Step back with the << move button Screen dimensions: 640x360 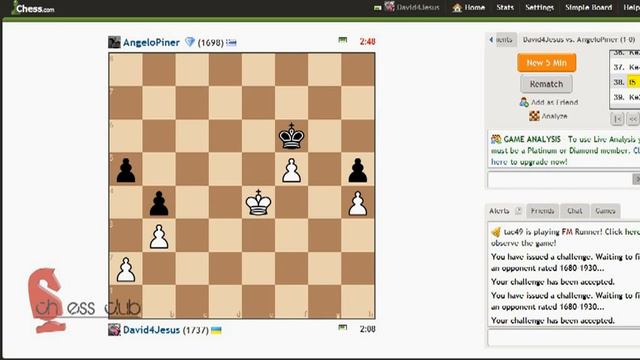coord(633,119)
